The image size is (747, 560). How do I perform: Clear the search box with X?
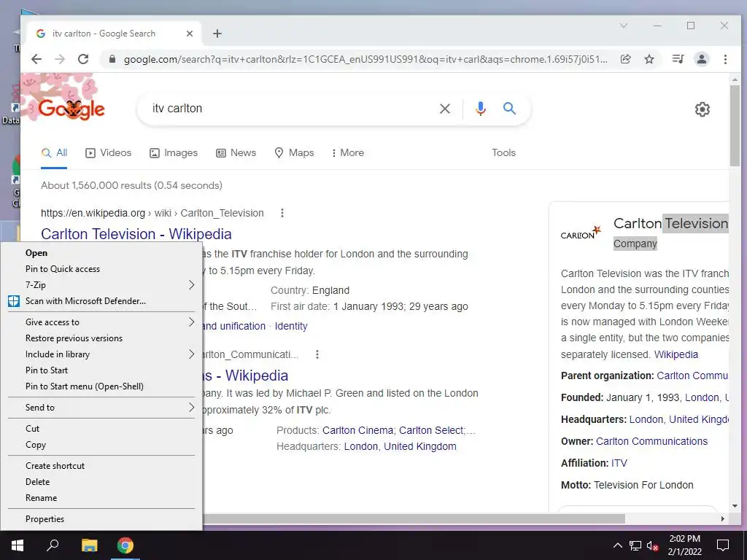pos(444,109)
